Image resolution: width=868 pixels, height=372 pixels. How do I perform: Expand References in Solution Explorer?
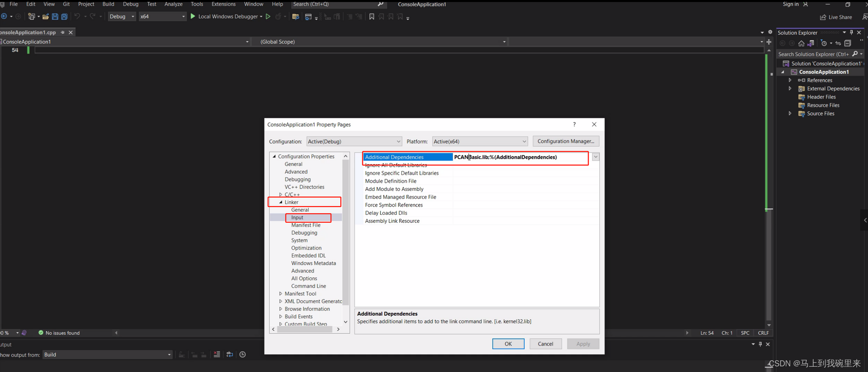[790, 80]
